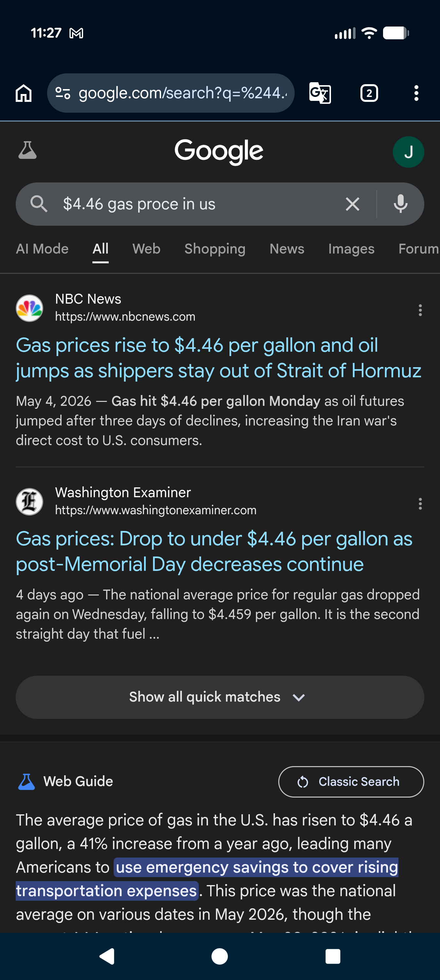Image resolution: width=440 pixels, height=980 pixels.
Task: Tap the Android back navigation button
Action: point(107,956)
